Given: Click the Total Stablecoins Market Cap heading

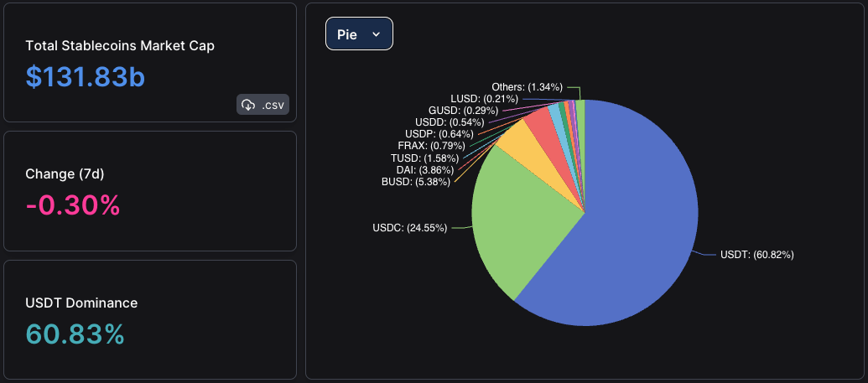Looking at the screenshot, I should [120, 46].
